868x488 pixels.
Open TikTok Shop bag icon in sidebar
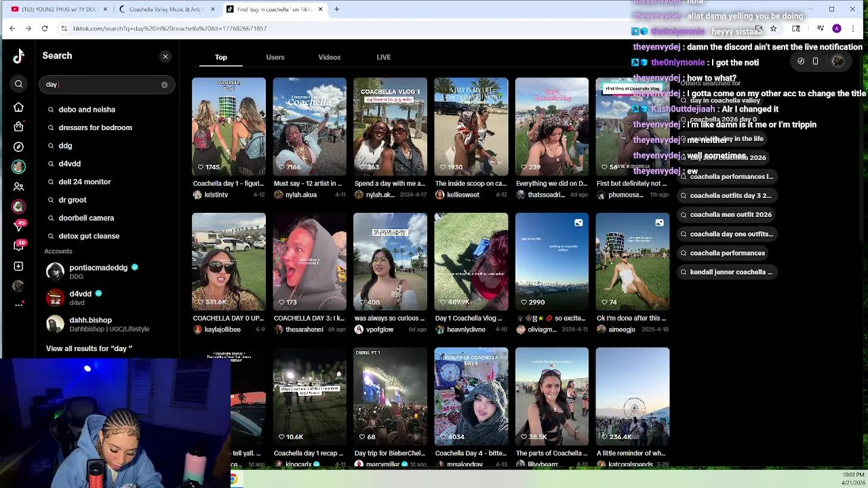[x=18, y=127]
